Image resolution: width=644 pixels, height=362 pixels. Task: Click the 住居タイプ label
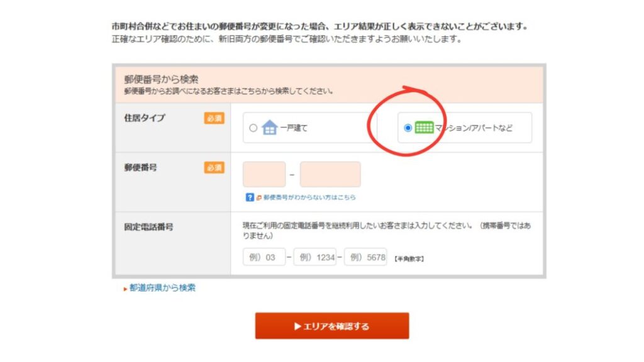(145, 118)
